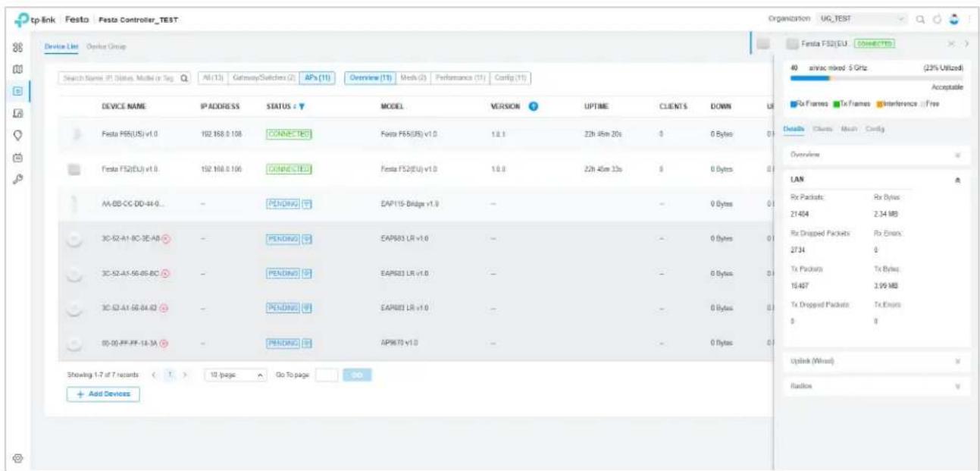
Task: Sort by STATUS column header text
Action: point(277,108)
